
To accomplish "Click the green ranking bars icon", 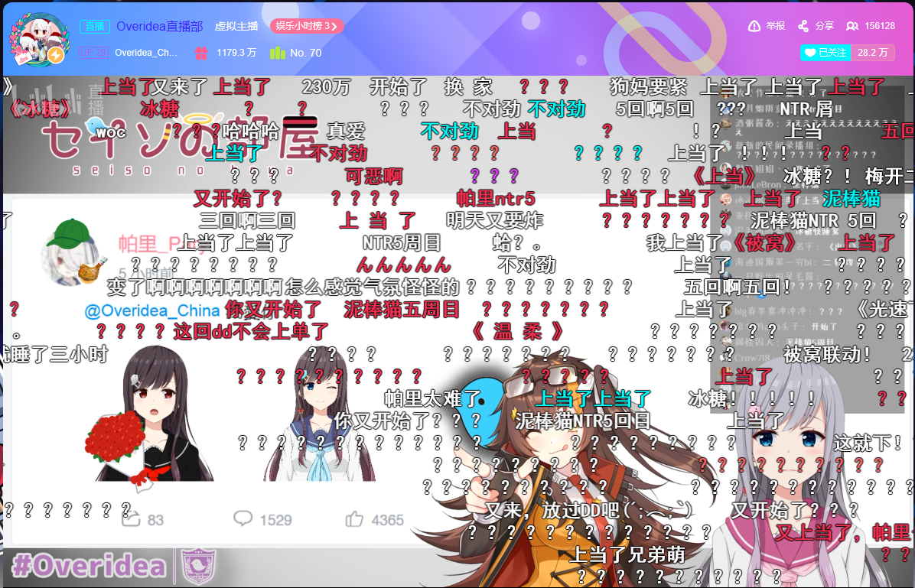I will click(x=277, y=53).
